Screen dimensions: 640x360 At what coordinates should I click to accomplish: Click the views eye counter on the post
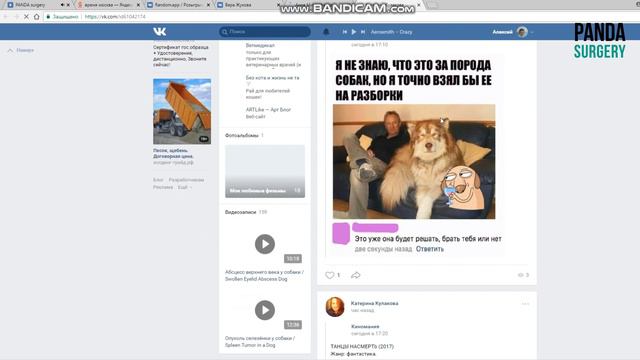coord(523,275)
